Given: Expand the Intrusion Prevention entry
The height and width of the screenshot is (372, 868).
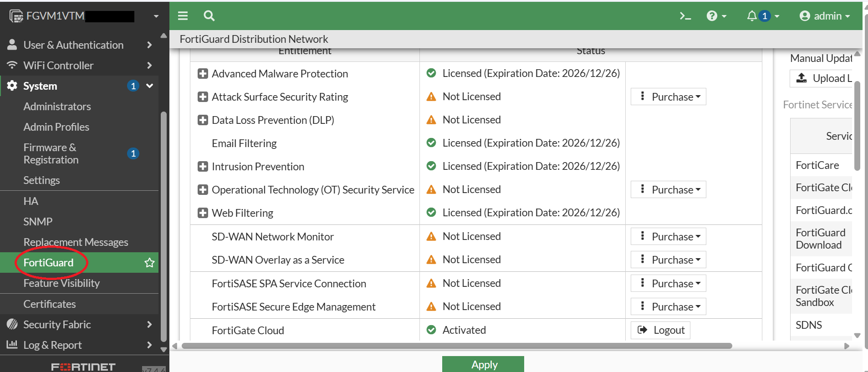Looking at the screenshot, I should (x=203, y=167).
